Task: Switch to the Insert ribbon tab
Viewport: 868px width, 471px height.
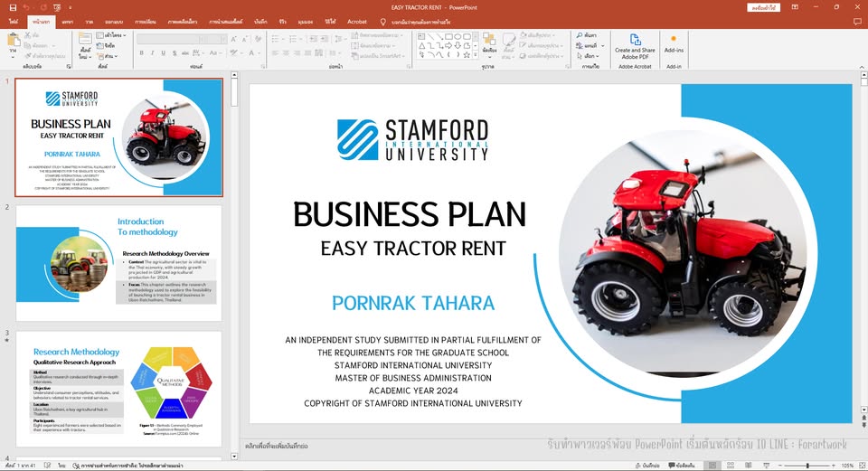Action: [x=68, y=22]
